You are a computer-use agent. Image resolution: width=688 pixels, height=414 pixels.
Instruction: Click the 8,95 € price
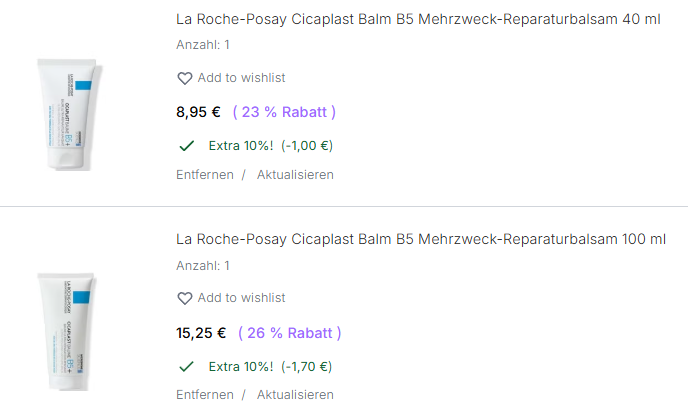point(198,112)
